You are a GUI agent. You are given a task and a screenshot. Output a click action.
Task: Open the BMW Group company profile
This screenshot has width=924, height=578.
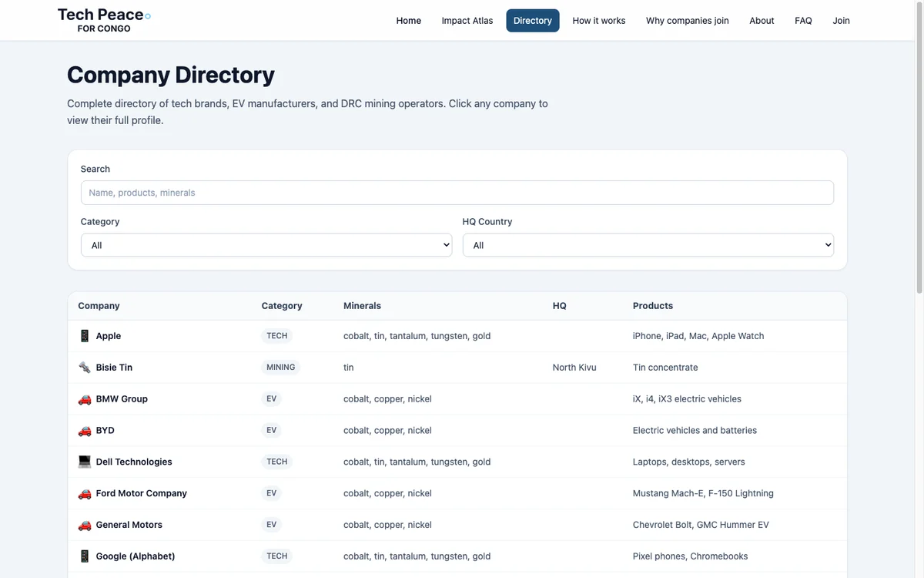coord(122,399)
